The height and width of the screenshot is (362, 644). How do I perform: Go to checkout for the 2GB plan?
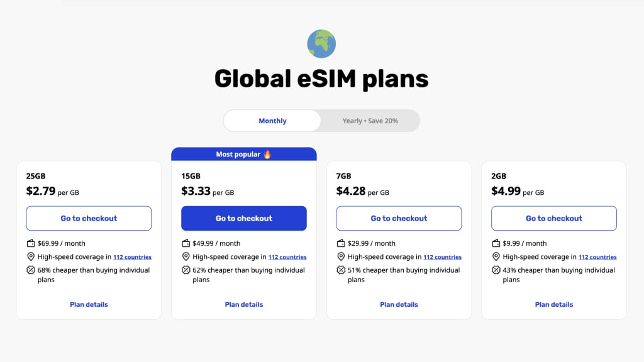coord(554,218)
